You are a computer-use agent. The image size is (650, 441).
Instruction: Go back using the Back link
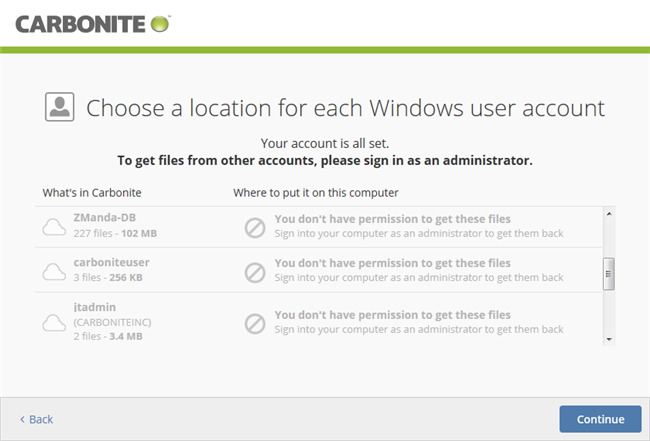[36, 419]
